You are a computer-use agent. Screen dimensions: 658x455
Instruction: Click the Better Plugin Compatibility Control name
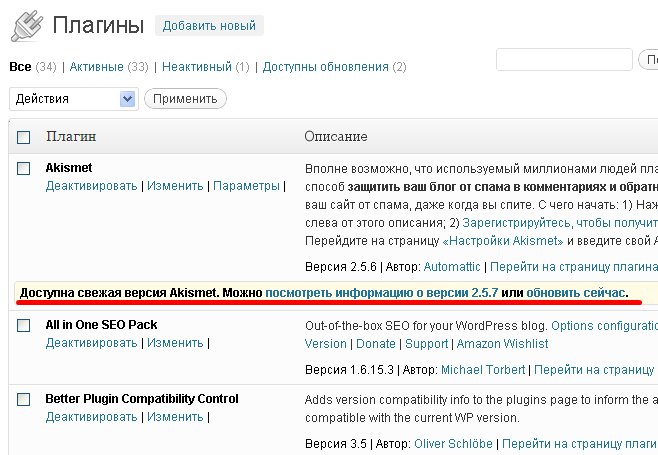[x=142, y=399]
